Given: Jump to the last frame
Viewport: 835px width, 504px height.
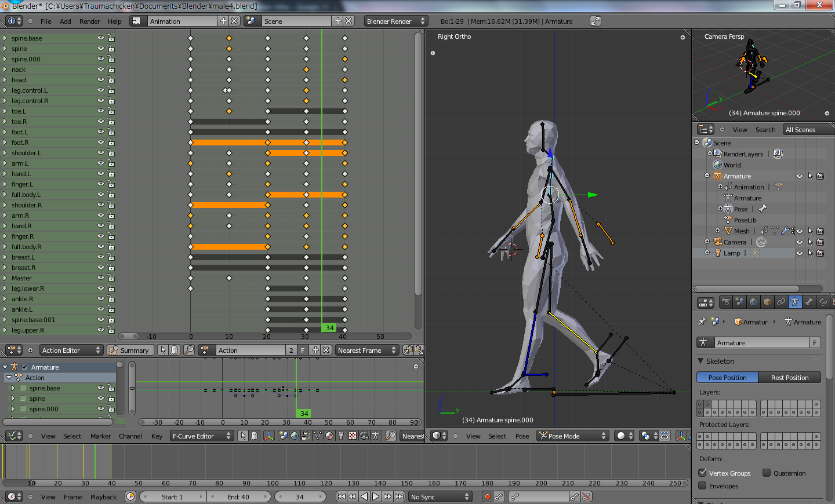Looking at the screenshot, I should [399, 496].
